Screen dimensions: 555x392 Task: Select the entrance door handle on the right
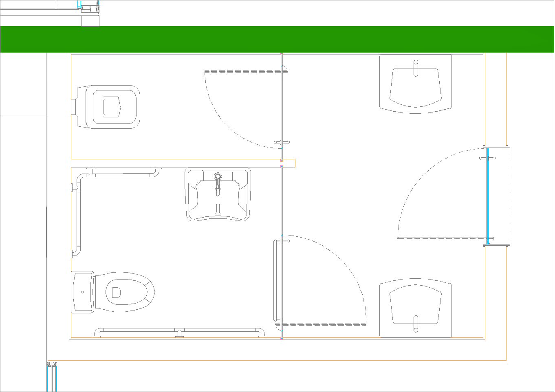pos(487,158)
